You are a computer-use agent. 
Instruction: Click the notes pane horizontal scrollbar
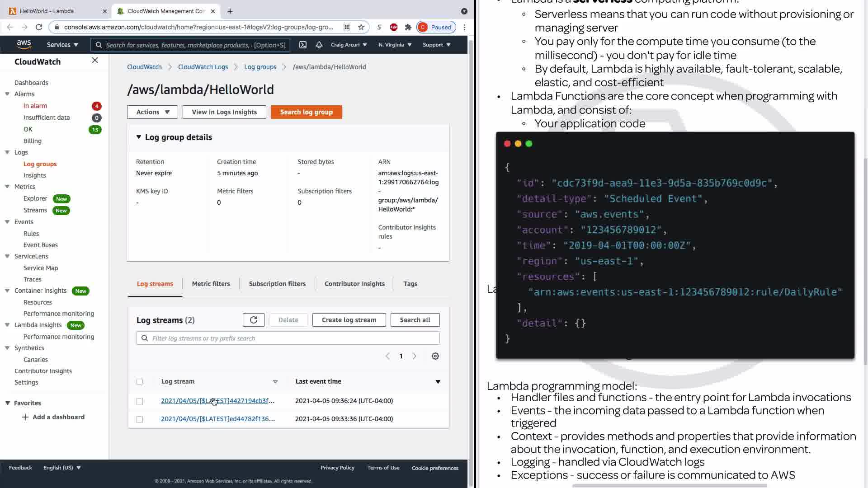(x=669, y=486)
